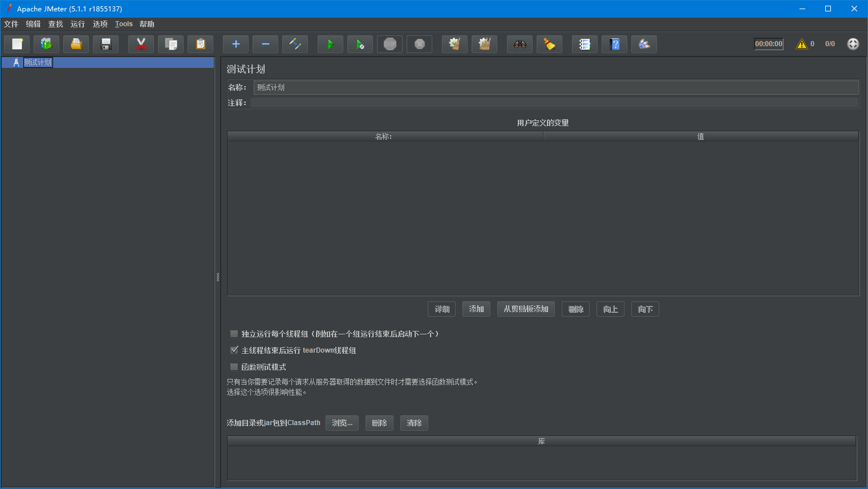Click the 库 column header

pyautogui.click(x=542, y=441)
